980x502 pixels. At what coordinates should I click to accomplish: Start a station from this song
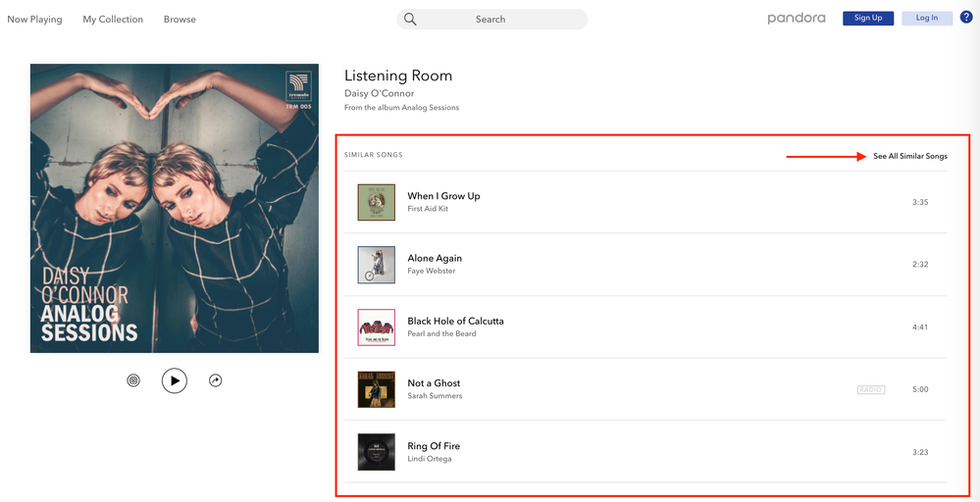click(133, 380)
